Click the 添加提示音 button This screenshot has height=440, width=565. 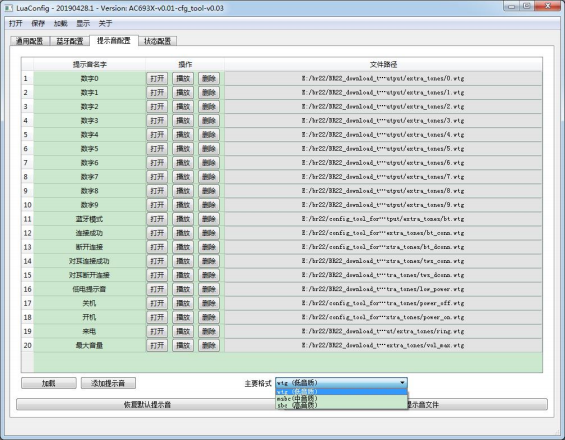(108, 383)
